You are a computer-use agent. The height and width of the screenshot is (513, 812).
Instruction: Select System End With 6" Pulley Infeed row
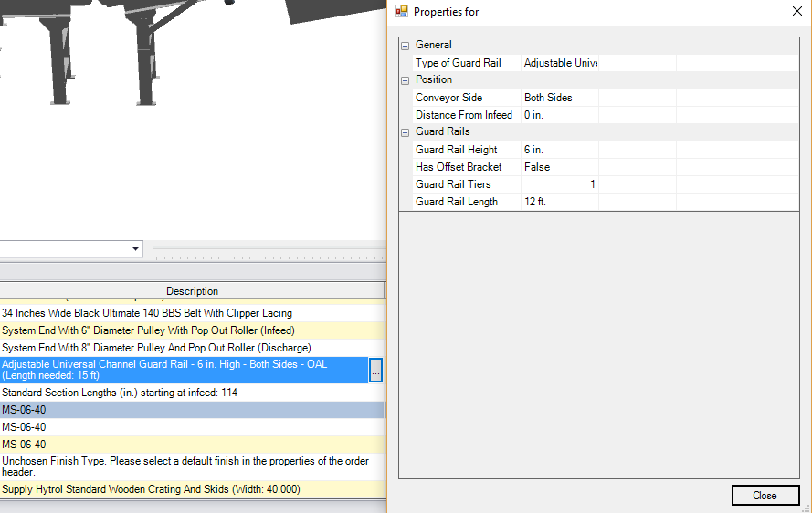coord(193,330)
